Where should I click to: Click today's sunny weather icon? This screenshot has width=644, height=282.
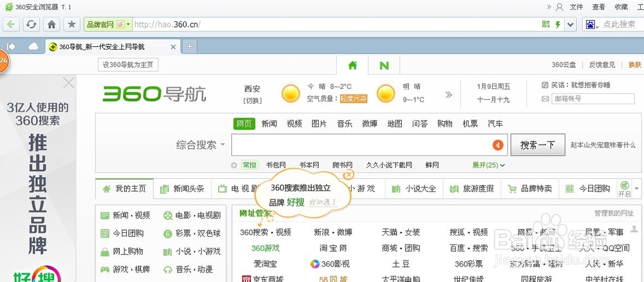pyautogui.click(x=290, y=93)
